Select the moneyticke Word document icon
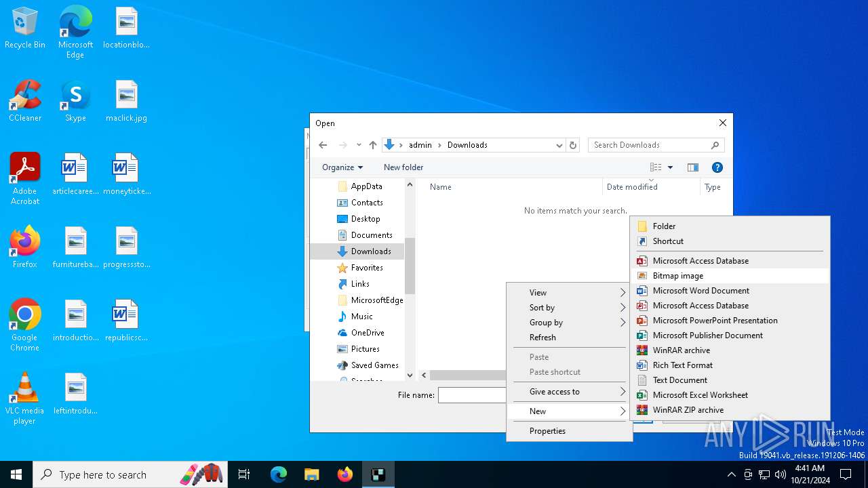The width and height of the screenshot is (868, 488). point(126,175)
